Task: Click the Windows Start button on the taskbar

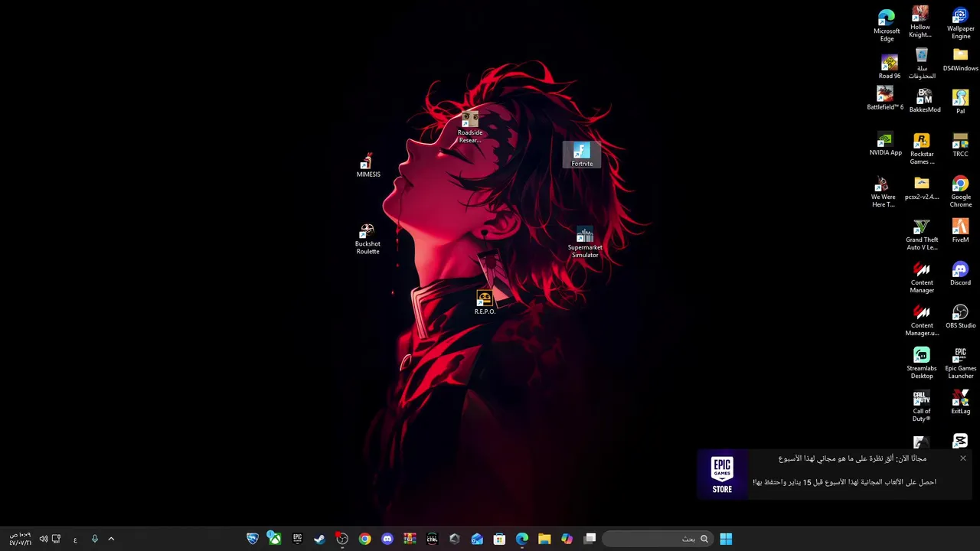Action: (x=726, y=539)
